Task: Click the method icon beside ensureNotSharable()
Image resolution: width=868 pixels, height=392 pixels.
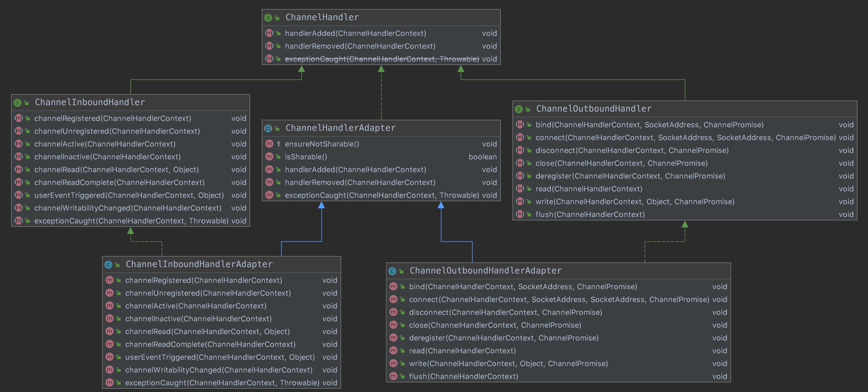Action: point(269,144)
